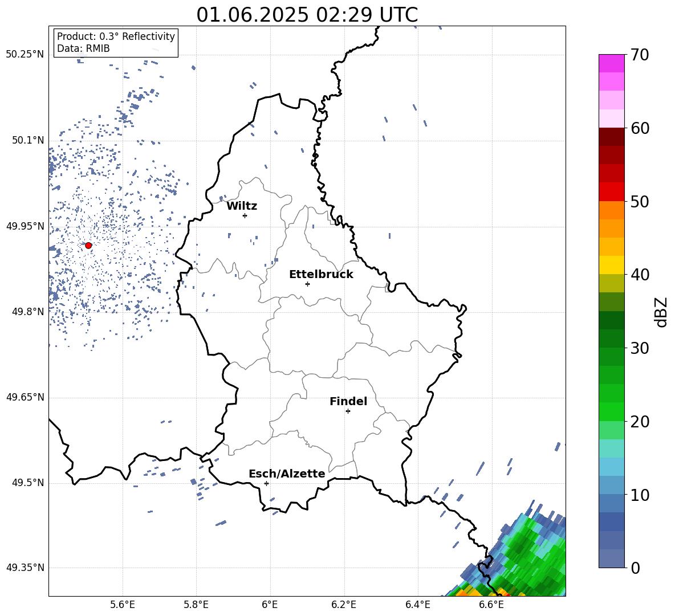Click the red radar site marker
This screenshot has height=616, width=675.
88,246
